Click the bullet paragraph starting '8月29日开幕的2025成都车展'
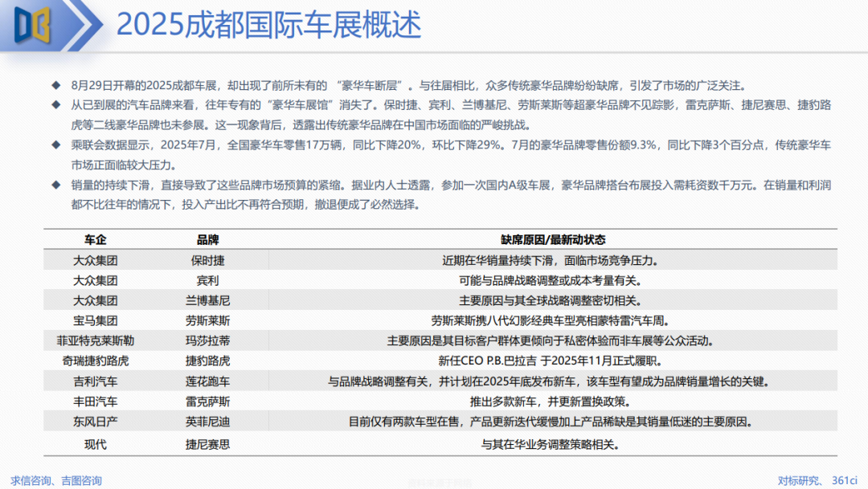868x489 pixels. pos(410,85)
